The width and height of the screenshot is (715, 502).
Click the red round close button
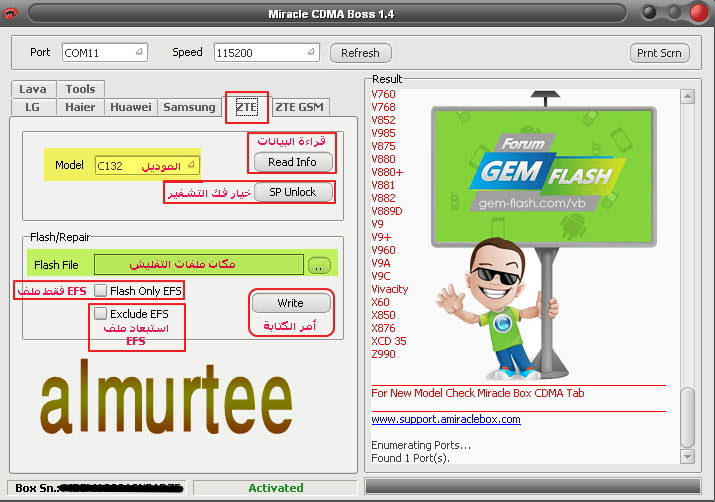(699, 13)
